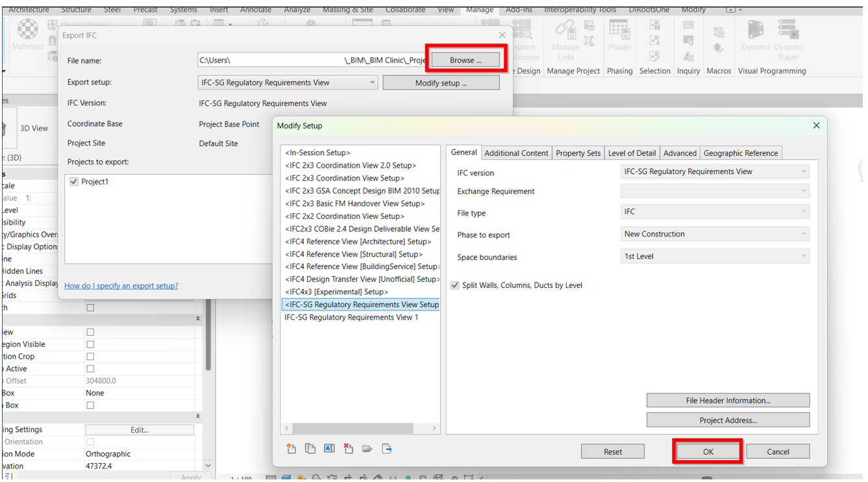Open the Space boundaries dropdown
868x482 pixels.
(715, 257)
